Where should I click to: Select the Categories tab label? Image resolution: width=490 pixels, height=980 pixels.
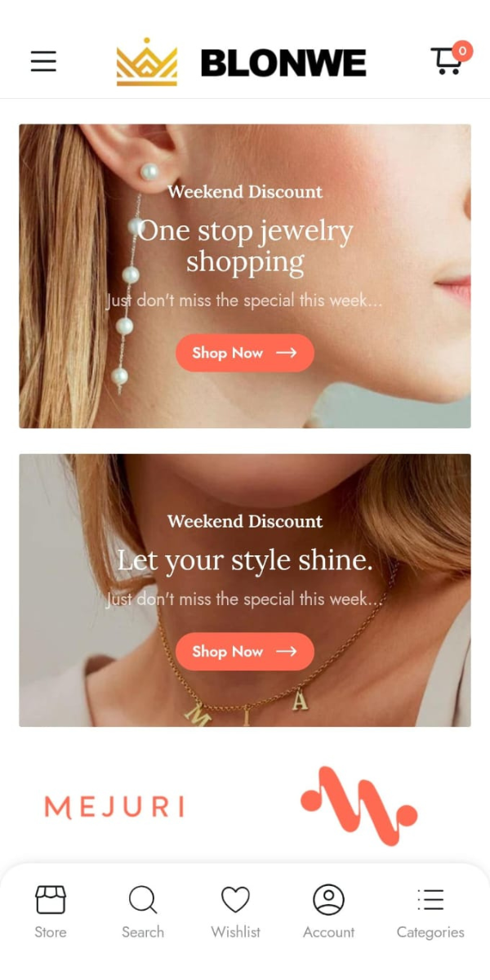[x=430, y=933]
